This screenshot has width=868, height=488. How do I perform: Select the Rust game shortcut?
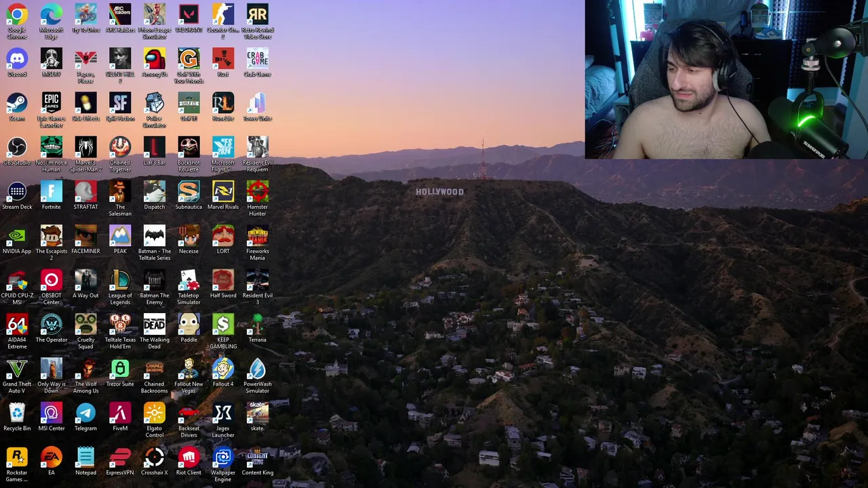(x=223, y=62)
